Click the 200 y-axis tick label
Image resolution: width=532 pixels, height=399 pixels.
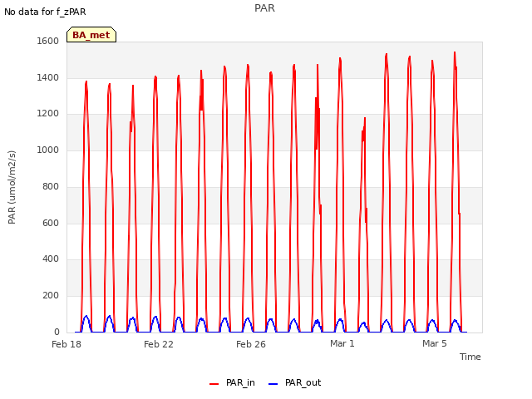click(51, 296)
